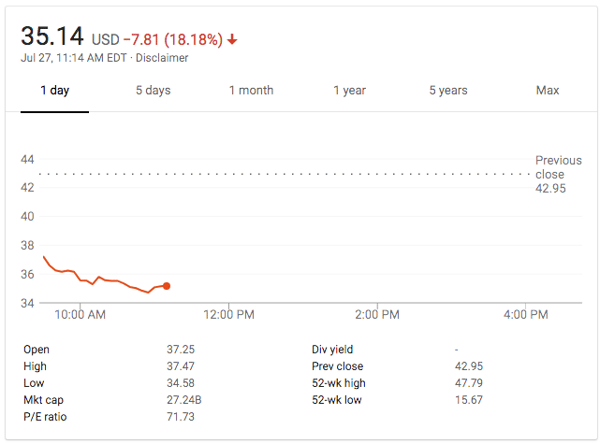This screenshot has height=444, width=600.
Task: Show the 1 year chart view
Action: point(349,91)
